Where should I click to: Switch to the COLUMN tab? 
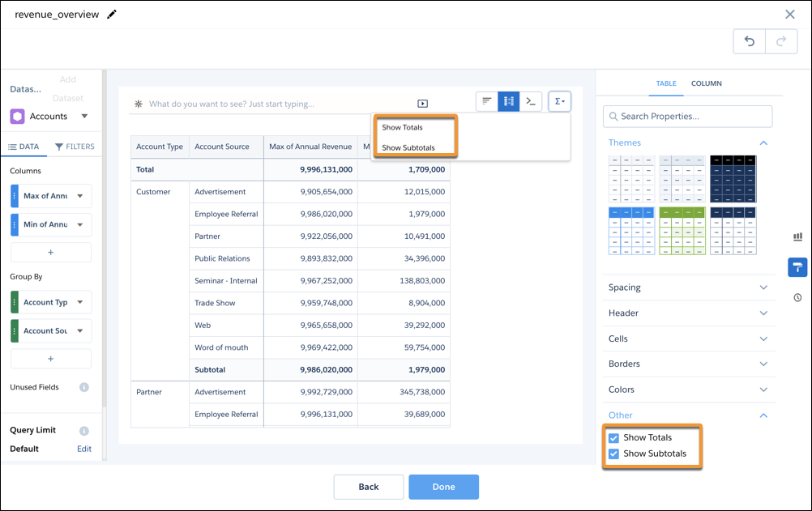[706, 83]
